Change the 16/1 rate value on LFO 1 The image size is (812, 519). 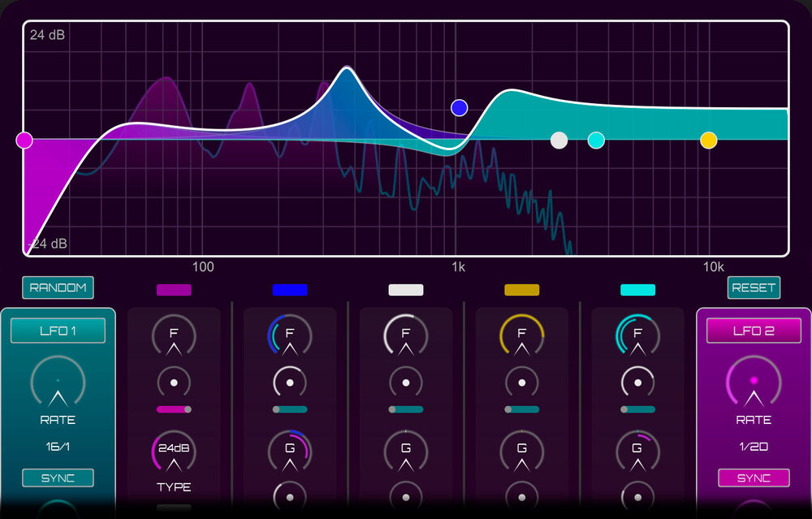[x=57, y=436]
